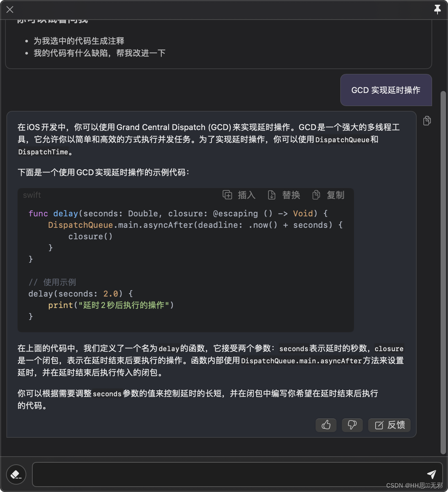Click the // 使用示例 comment line

tap(52, 282)
